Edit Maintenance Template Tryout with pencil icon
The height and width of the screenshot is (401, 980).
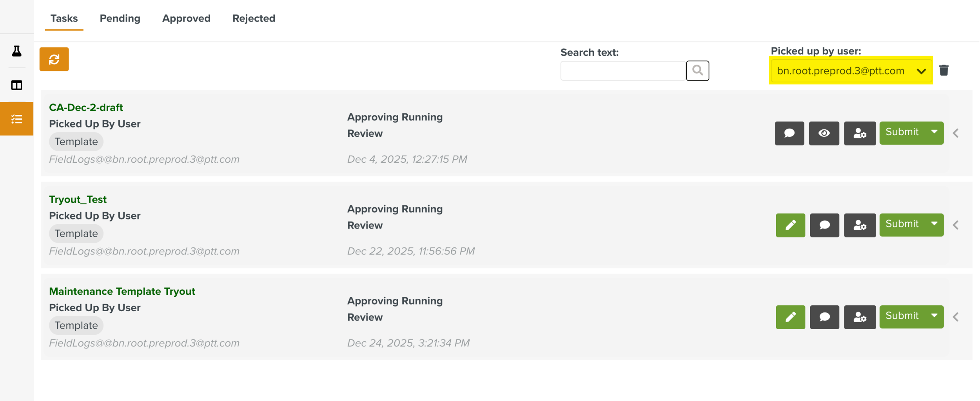coord(790,317)
